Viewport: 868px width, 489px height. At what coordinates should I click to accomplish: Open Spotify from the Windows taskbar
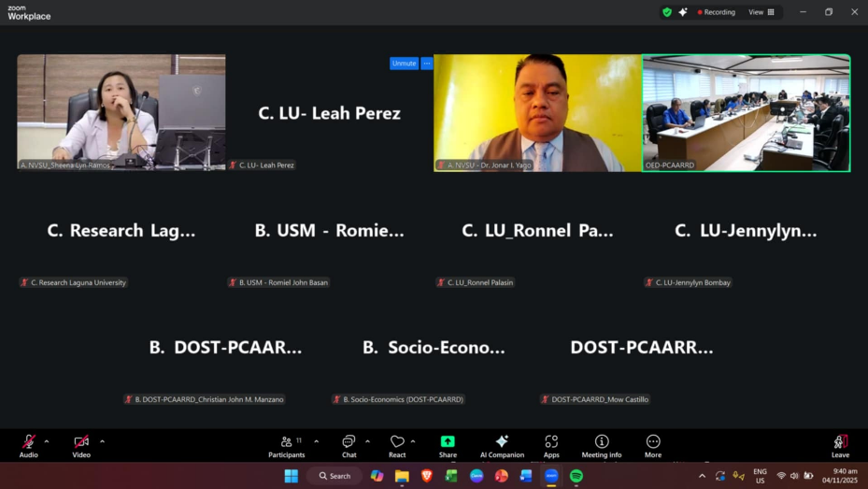click(x=576, y=476)
